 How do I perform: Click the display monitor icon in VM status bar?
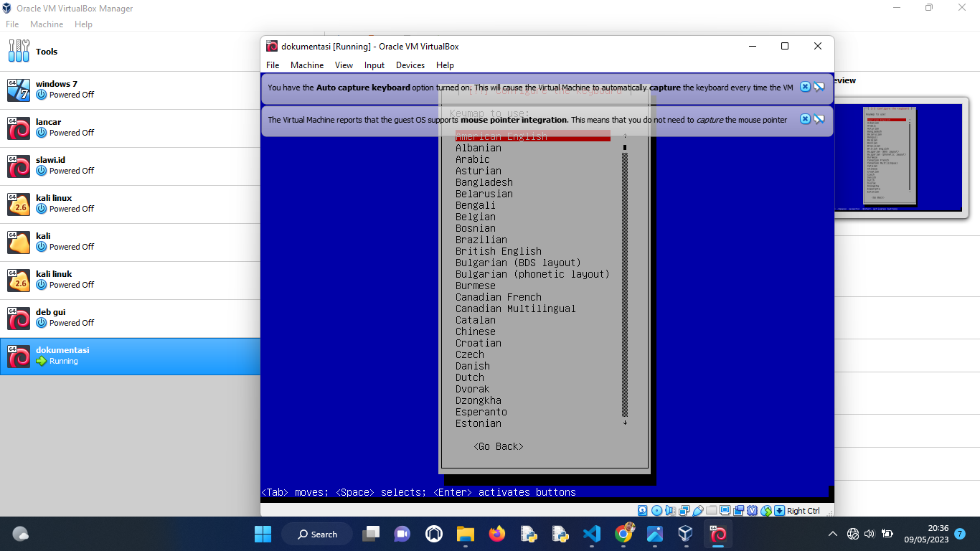click(725, 511)
